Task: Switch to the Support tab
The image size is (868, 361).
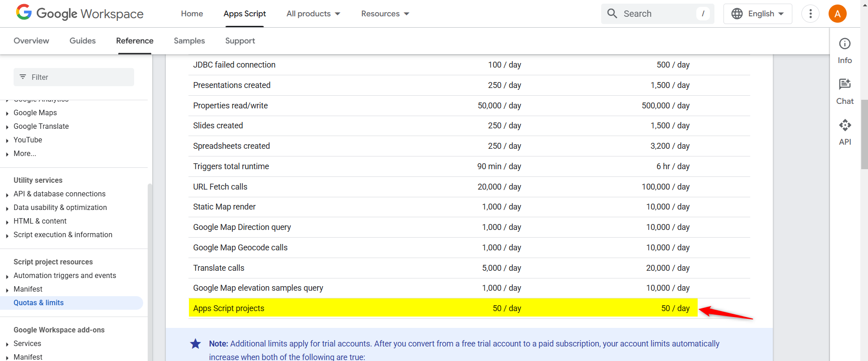Action: click(240, 41)
